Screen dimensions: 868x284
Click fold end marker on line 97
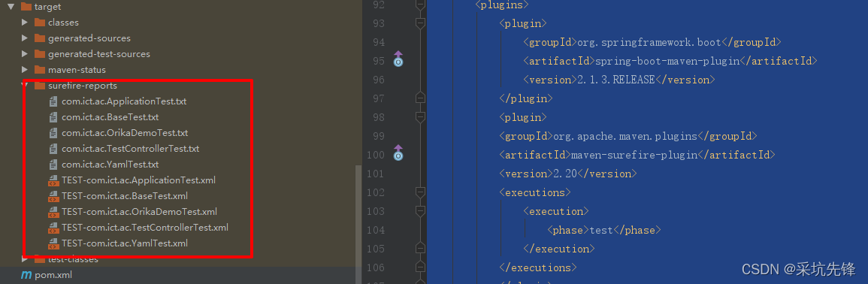(420, 98)
